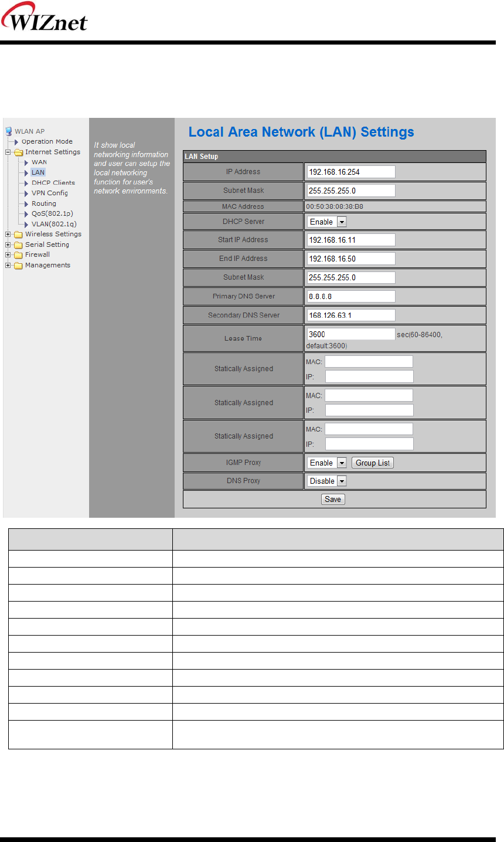Expand the Managements tree node

8,265
